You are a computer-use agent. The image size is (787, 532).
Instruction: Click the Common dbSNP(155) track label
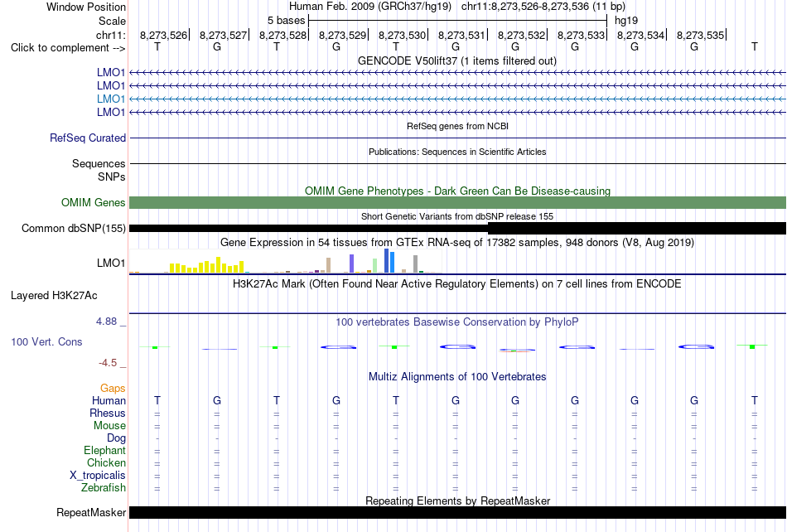point(74,229)
